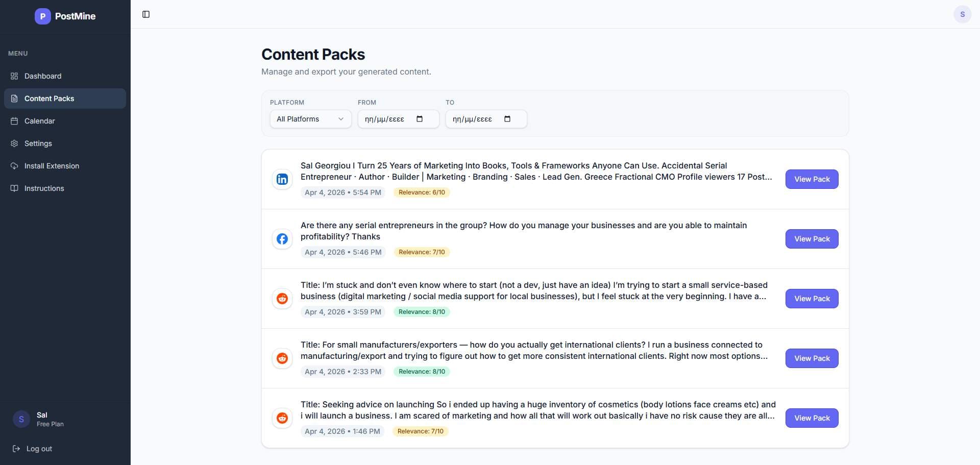Open the LinkedIn platform icon on Sal Georgiou's pack
The height and width of the screenshot is (465, 980).
click(x=282, y=179)
